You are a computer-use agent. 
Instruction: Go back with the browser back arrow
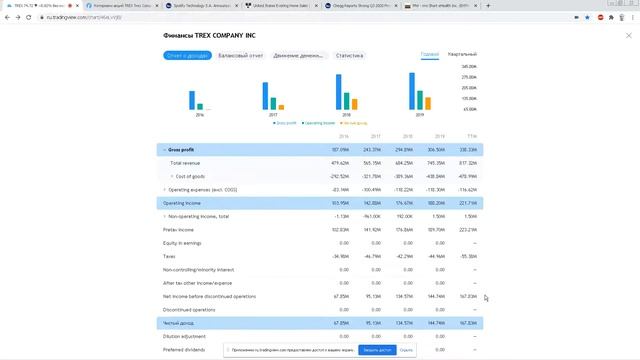click(7, 18)
